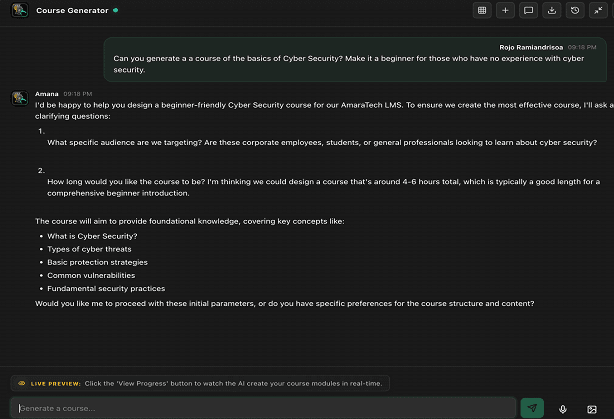The height and width of the screenshot is (419, 614).
Task: Focus the 'Generate a course...' input field
Action: point(263,408)
